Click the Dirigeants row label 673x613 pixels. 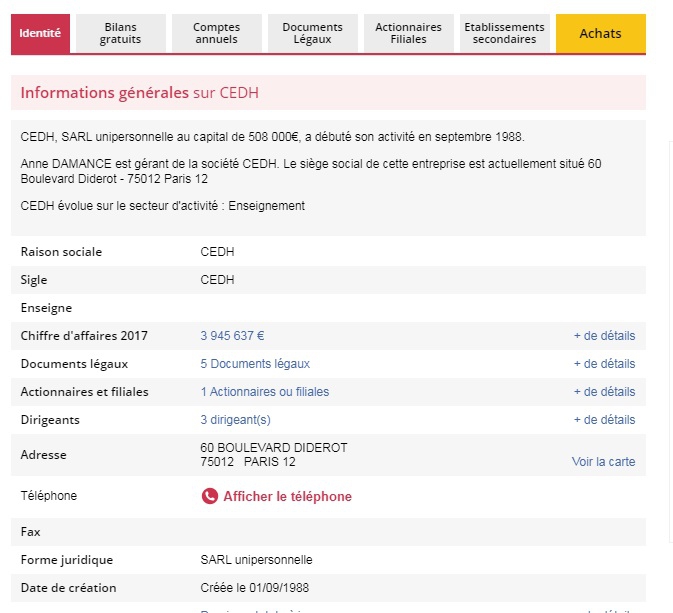pos(50,420)
